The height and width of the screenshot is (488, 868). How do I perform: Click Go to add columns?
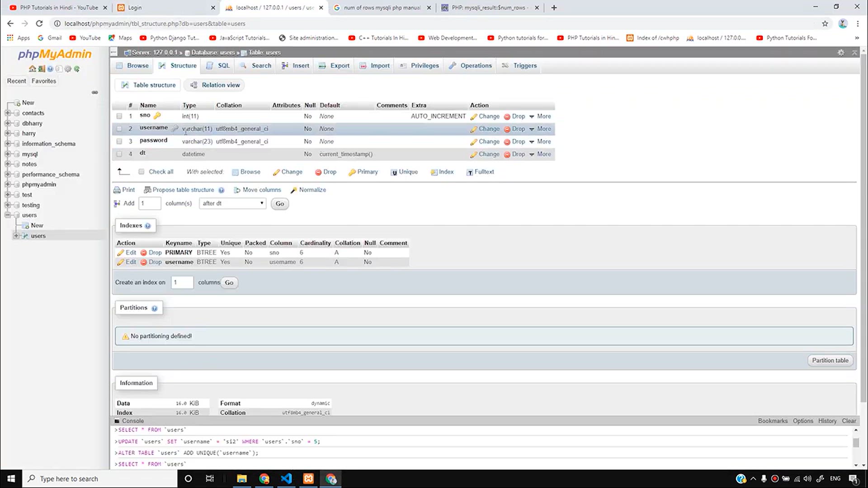point(280,204)
